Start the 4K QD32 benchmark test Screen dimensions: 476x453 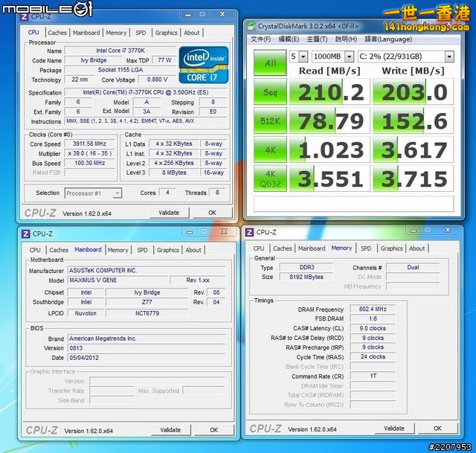(x=270, y=179)
